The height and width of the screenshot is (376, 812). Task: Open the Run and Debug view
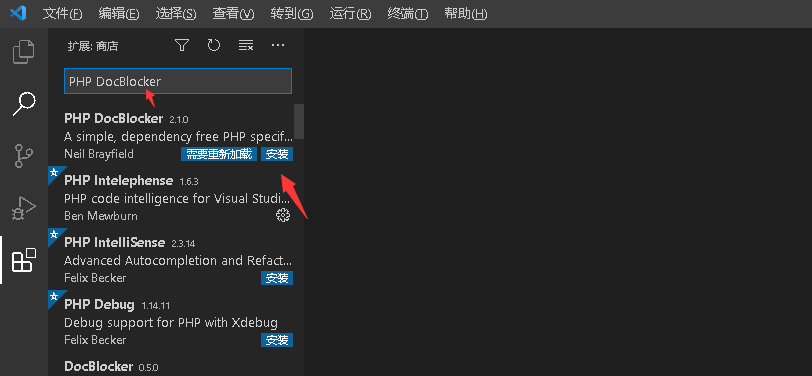[x=24, y=209]
